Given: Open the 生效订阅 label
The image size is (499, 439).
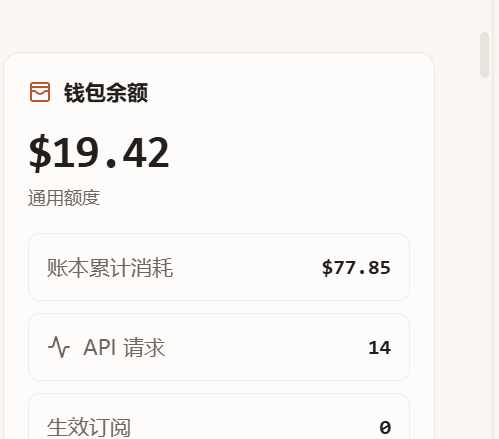Looking at the screenshot, I should [89, 427].
